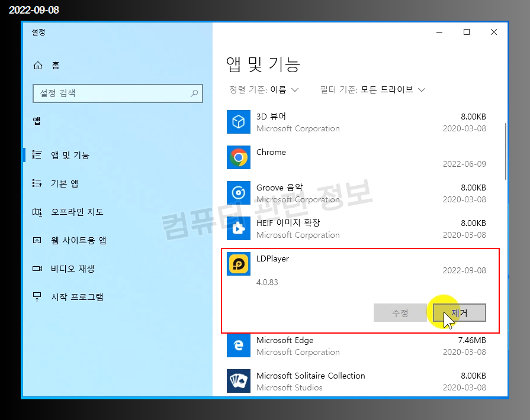Click the 앱 및 기능 sidebar list icon
The image size is (530, 420).
pyautogui.click(x=37, y=155)
